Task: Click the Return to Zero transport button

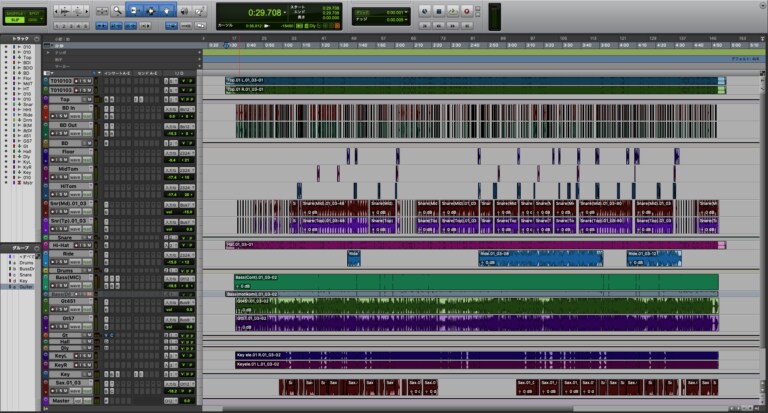Action: pyautogui.click(x=425, y=26)
